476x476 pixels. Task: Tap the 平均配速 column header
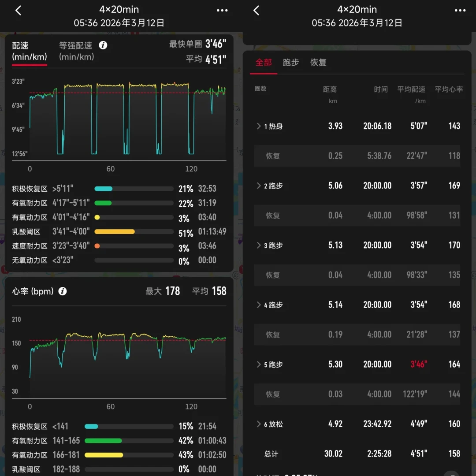411,89
